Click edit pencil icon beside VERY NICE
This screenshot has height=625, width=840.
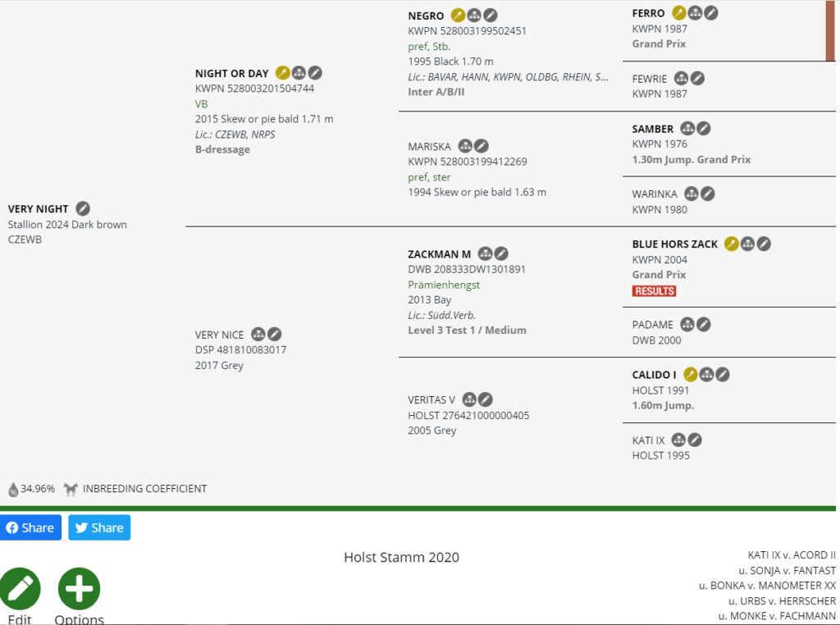coord(275,335)
